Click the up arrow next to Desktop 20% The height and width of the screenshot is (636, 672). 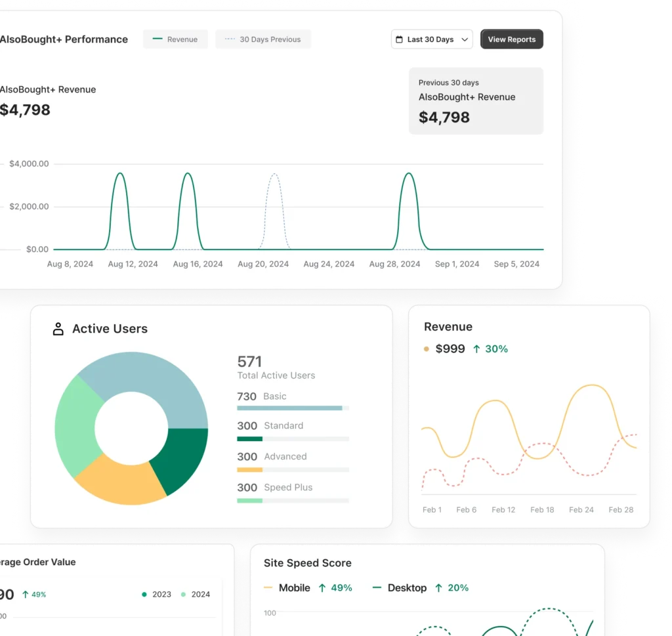438,588
